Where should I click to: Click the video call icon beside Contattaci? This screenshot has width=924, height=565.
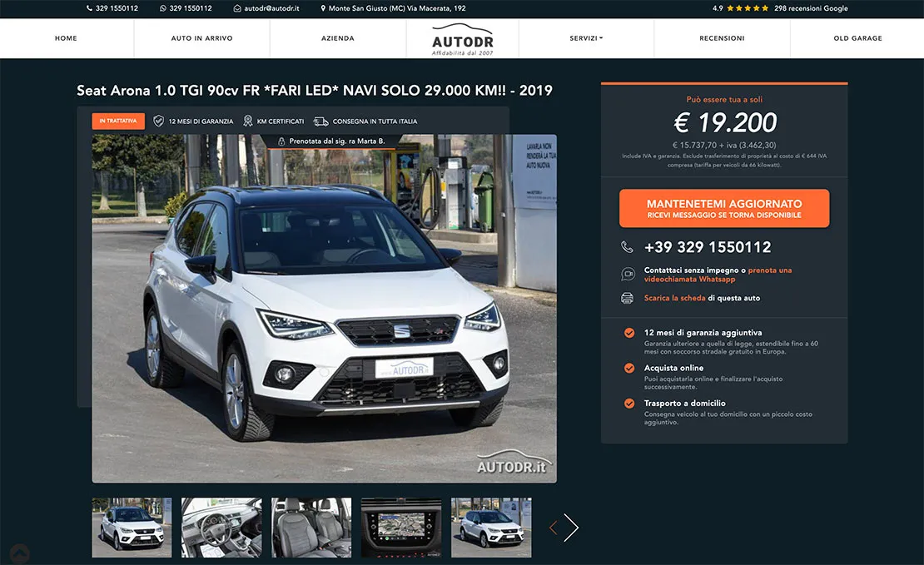point(628,274)
